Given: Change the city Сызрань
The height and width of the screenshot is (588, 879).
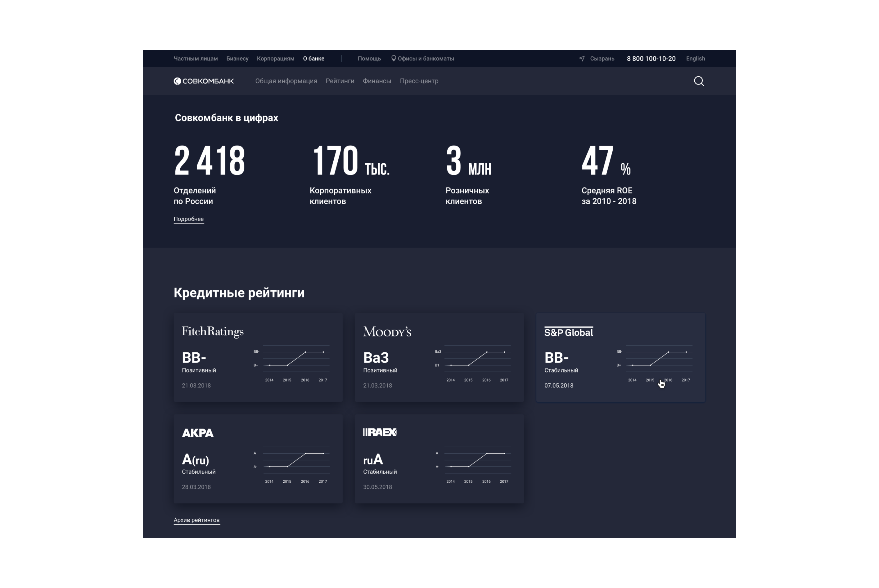Looking at the screenshot, I should (x=602, y=58).
